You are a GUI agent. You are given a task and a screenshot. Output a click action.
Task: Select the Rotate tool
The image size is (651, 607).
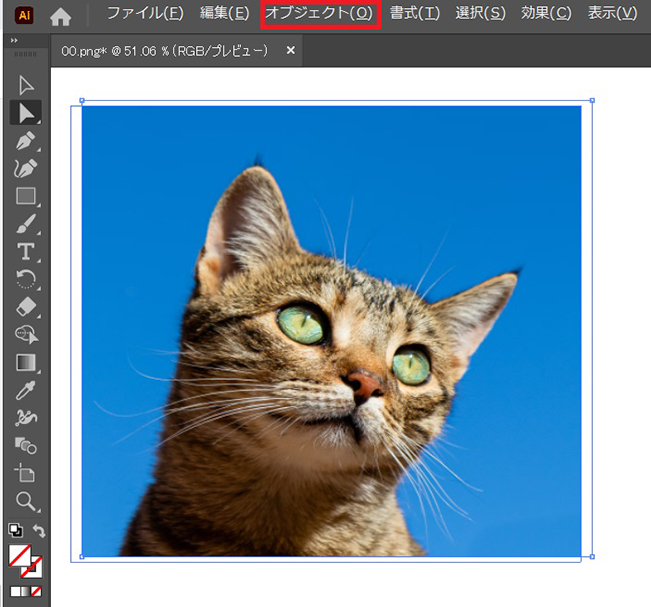26,279
